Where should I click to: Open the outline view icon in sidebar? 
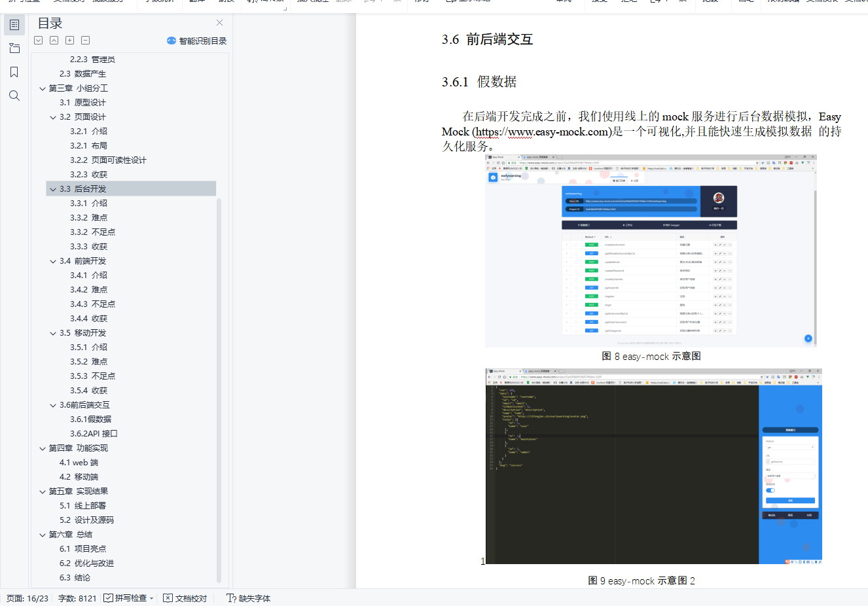pos(14,25)
